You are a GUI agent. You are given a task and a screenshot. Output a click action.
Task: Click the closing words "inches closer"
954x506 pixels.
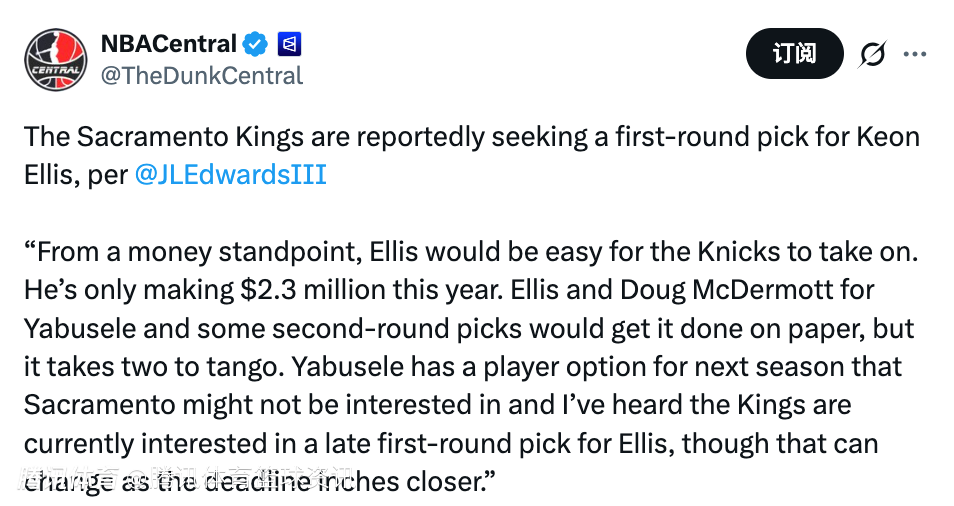[x=398, y=480]
